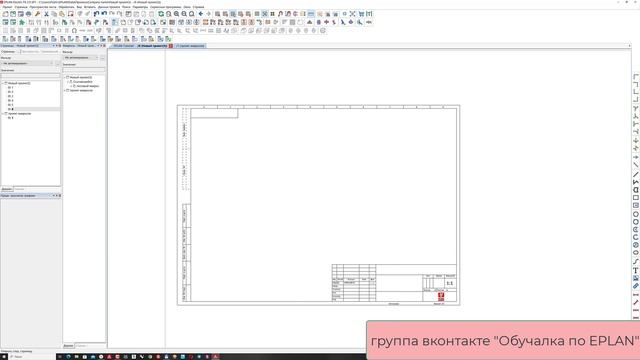Select the Rectangle tool in right toolbar
This screenshot has height=360, width=640.
[x=636, y=198]
